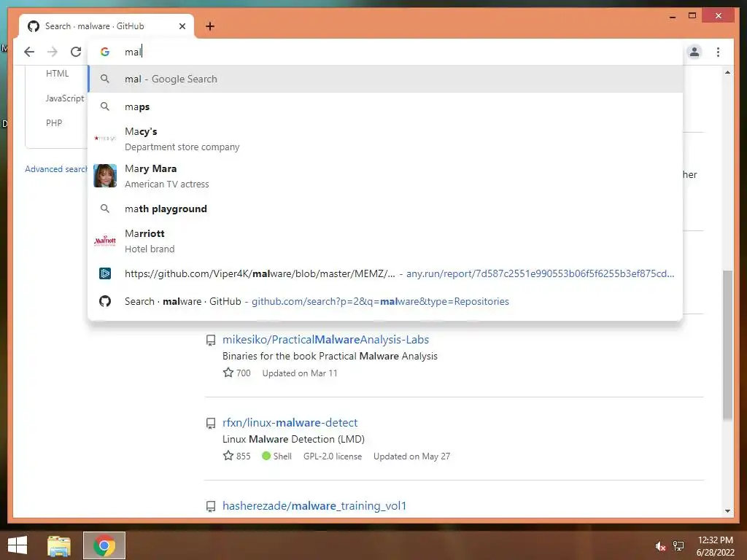Click 'Updated on Mar 11' text

click(300, 373)
